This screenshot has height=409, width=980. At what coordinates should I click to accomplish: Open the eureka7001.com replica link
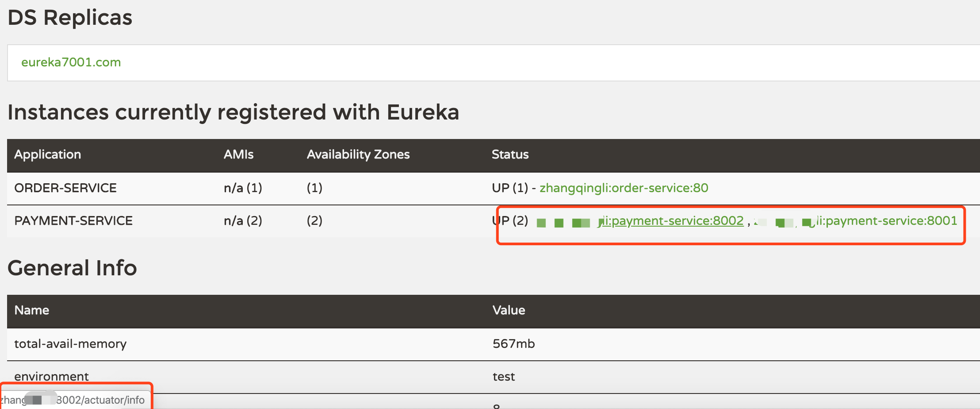coord(71,62)
